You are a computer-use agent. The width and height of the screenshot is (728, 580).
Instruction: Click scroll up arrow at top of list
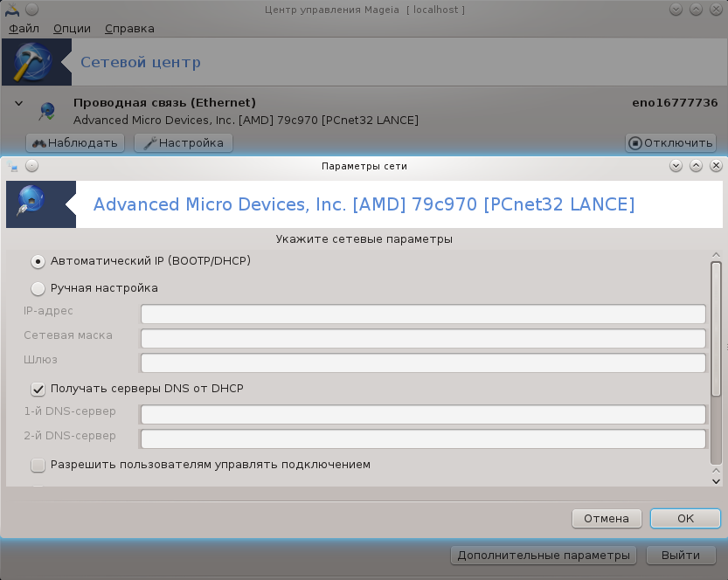(x=716, y=255)
